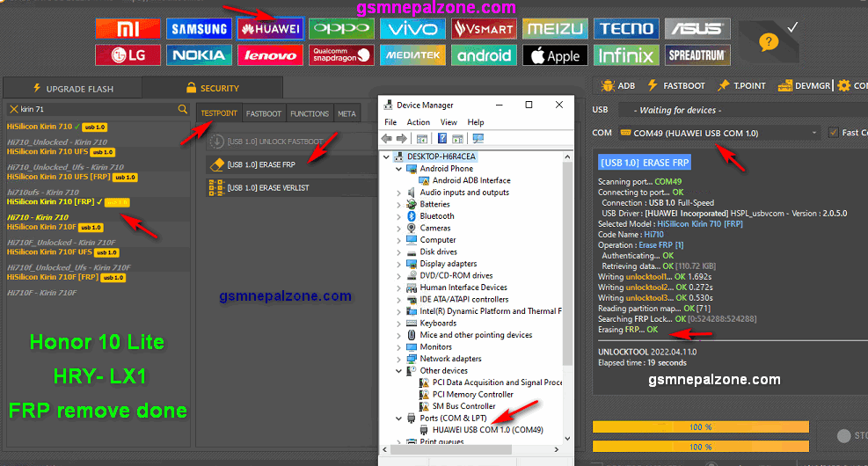Open the help question mark icon
868x466 pixels.
[769, 41]
